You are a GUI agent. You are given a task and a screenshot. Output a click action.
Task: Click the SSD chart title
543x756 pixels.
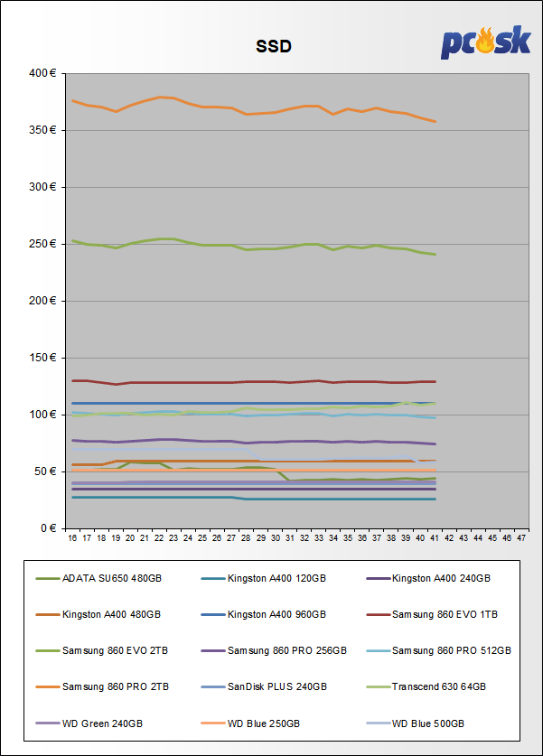274,46
